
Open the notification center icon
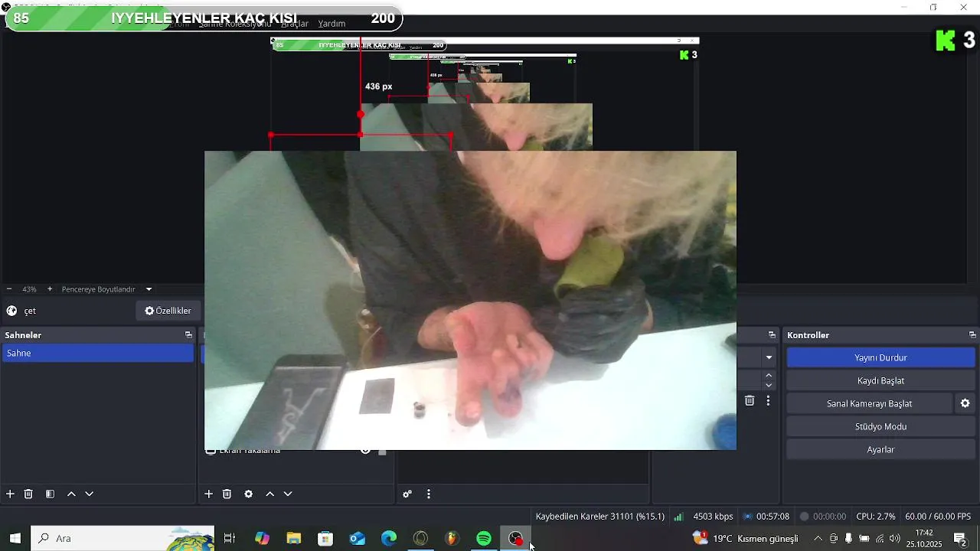(959, 539)
